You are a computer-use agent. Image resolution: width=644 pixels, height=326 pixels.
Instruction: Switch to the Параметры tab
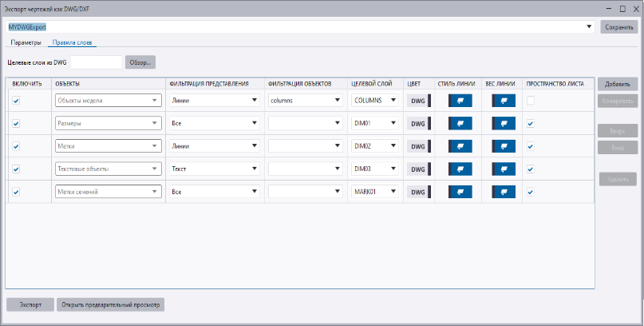[26, 42]
